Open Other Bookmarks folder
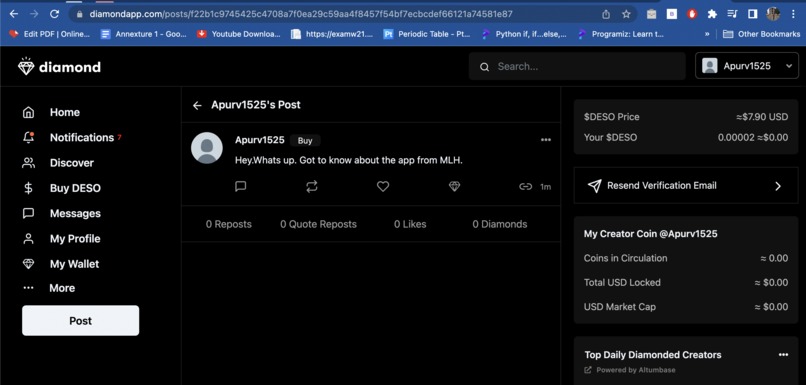 coord(761,34)
